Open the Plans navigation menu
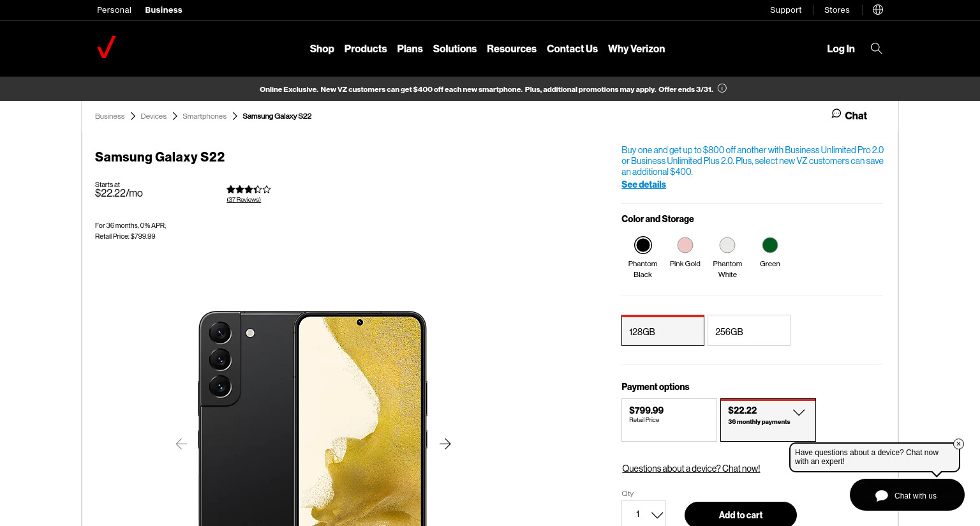 (410, 49)
